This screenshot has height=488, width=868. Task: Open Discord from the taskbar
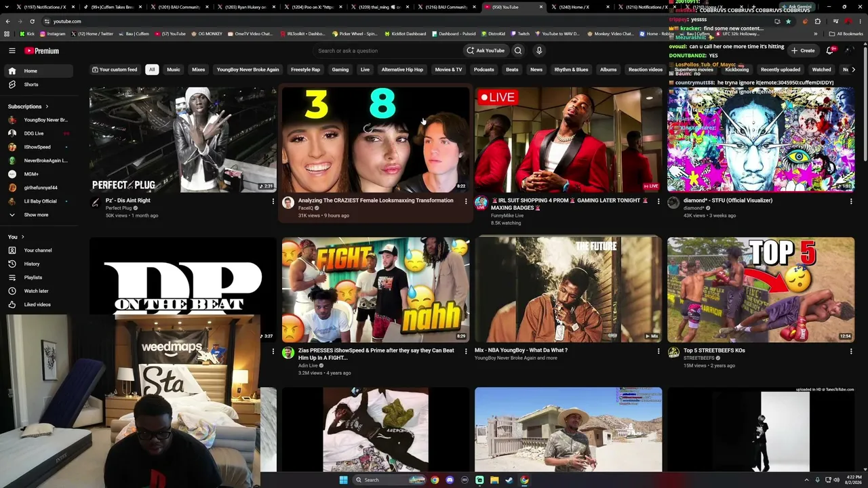point(450,480)
